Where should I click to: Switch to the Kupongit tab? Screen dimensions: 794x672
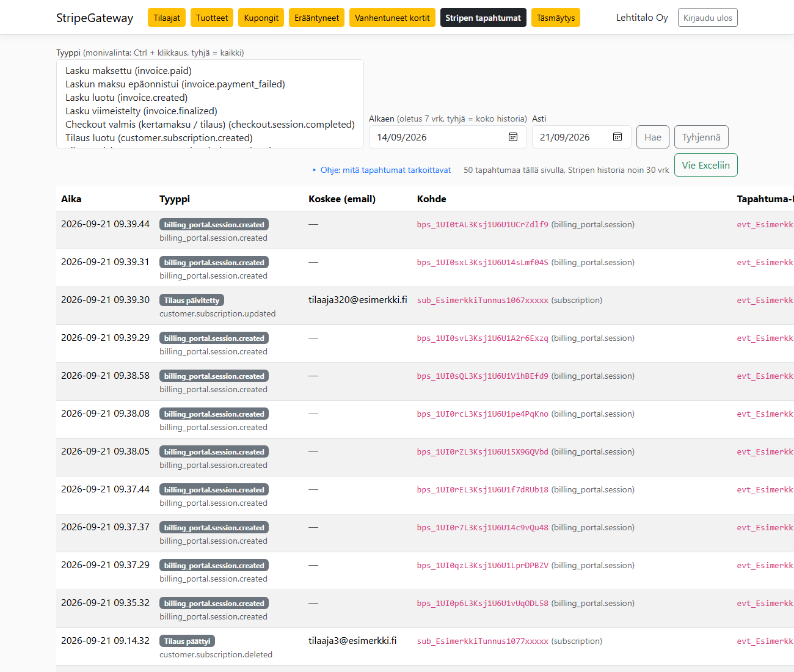pos(261,18)
